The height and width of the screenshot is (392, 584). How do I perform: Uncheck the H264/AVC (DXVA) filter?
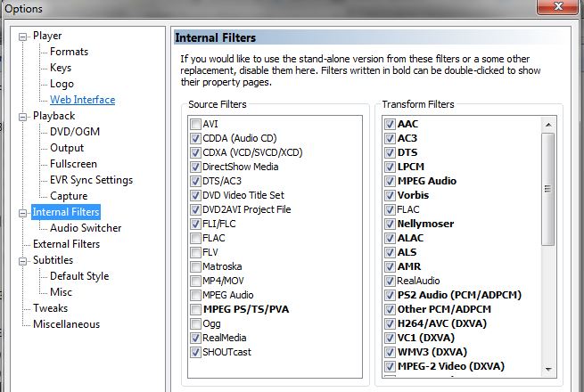(x=390, y=323)
